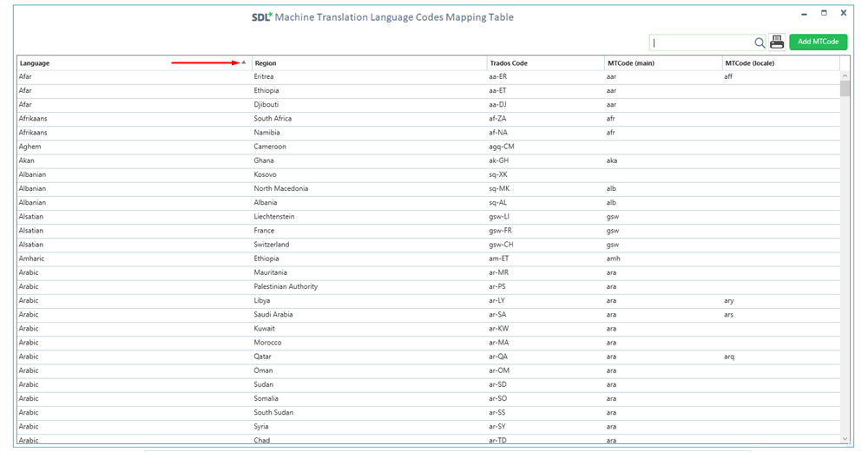Select the Switzerland region cell

pyautogui.click(x=271, y=245)
